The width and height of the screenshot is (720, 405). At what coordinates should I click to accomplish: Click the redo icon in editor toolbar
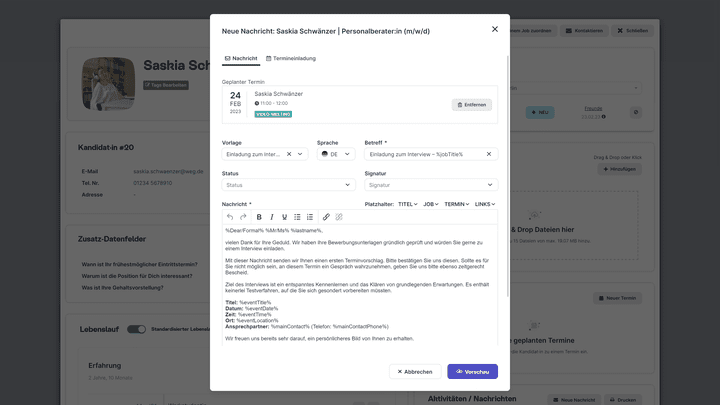243,217
